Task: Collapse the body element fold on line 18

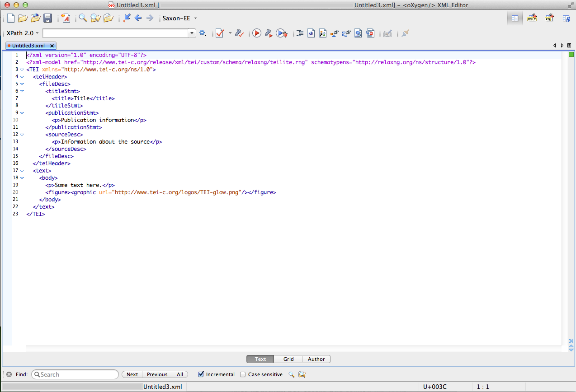Action: click(22, 178)
